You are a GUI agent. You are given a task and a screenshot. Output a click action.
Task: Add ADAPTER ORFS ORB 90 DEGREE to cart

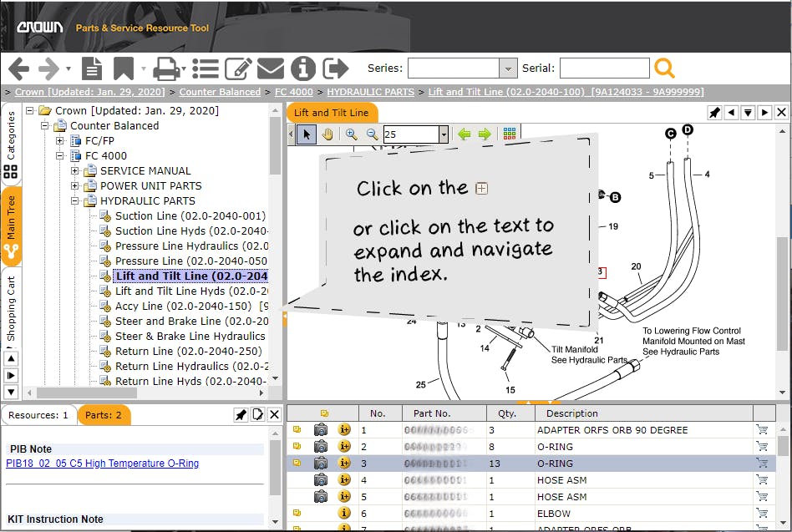pyautogui.click(x=761, y=430)
